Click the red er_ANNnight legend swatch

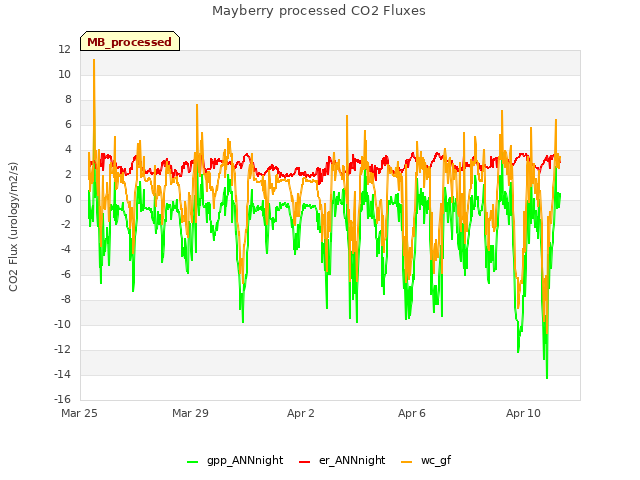click(304, 462)
